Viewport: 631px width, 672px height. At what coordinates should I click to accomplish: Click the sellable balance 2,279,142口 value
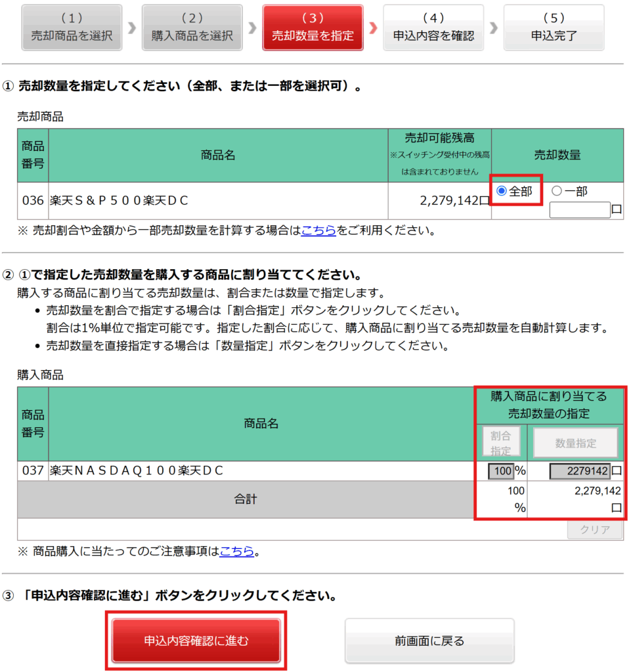[455, 201]
